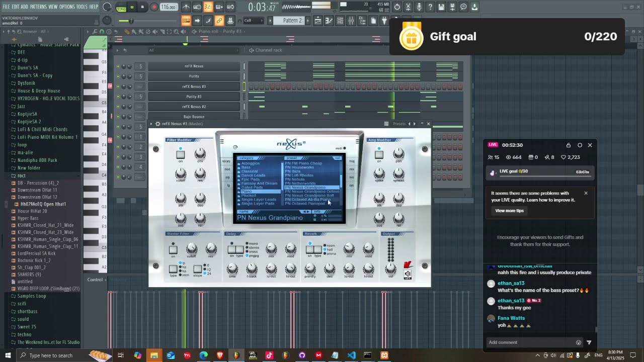
Task: Toggle mute light for Purity channel
Action: (x=118, y=76)
